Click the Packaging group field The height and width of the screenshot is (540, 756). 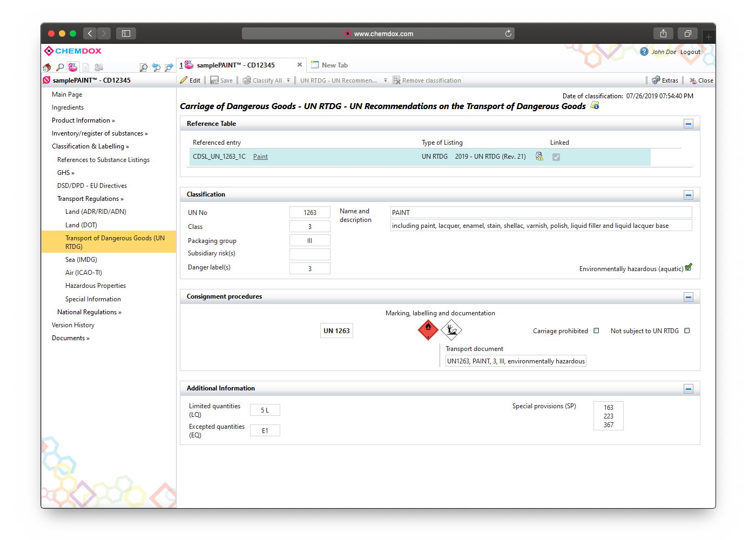pos(310,241)
